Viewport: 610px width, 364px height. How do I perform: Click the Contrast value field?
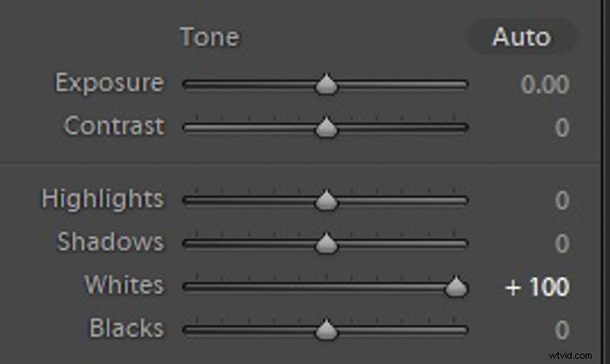point(562,128)
